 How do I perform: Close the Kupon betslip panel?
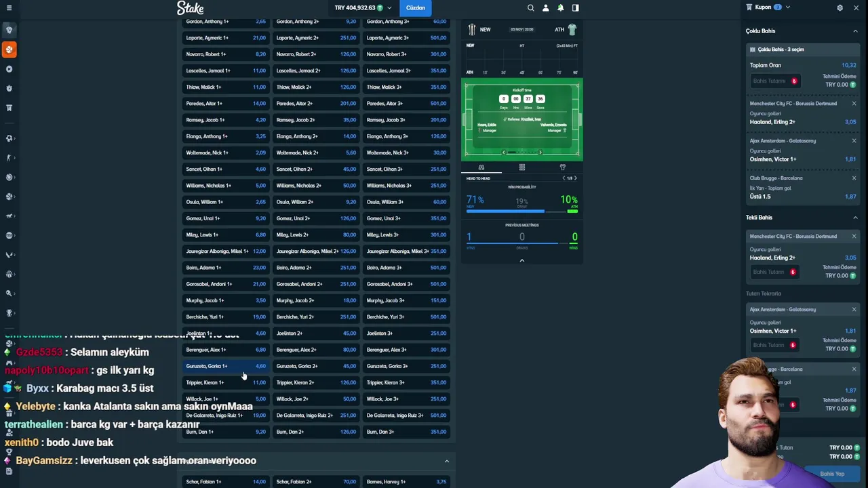coord(855,7)
